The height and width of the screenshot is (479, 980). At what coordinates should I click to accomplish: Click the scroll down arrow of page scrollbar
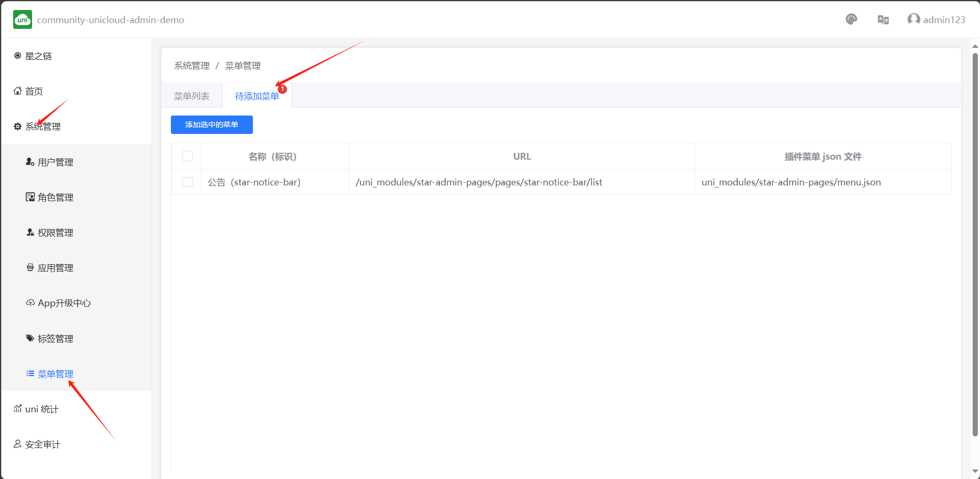point(975,472)
